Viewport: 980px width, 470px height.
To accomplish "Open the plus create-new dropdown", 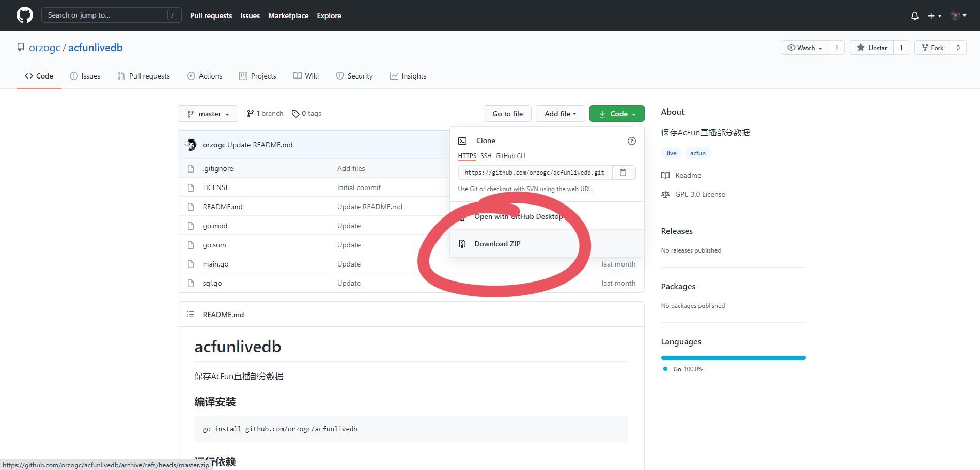I will point(935,16).
